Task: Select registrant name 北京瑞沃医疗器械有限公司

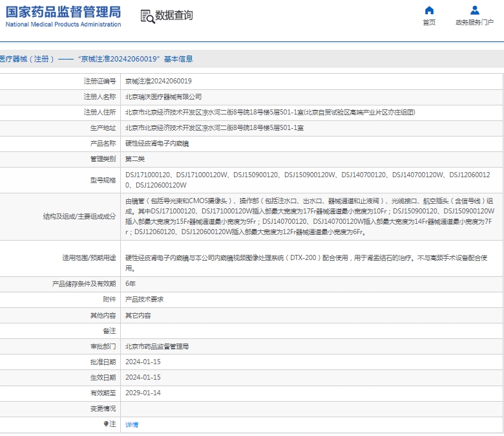Action: coord(163,97)
